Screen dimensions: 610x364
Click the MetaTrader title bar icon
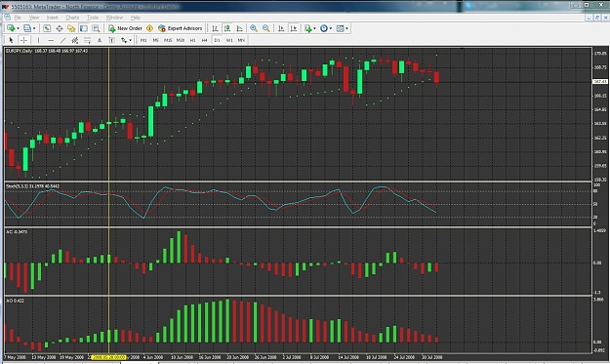[x=6, y=7]
